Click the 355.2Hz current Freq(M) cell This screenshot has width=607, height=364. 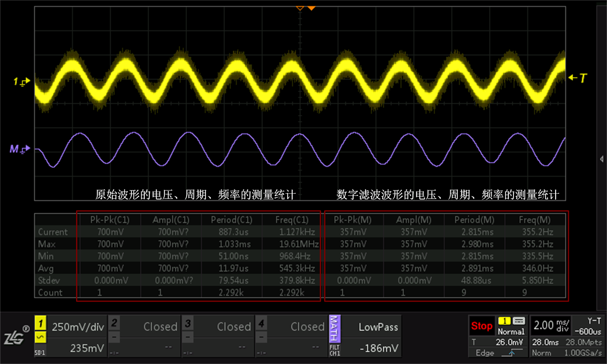pos(537,232)
